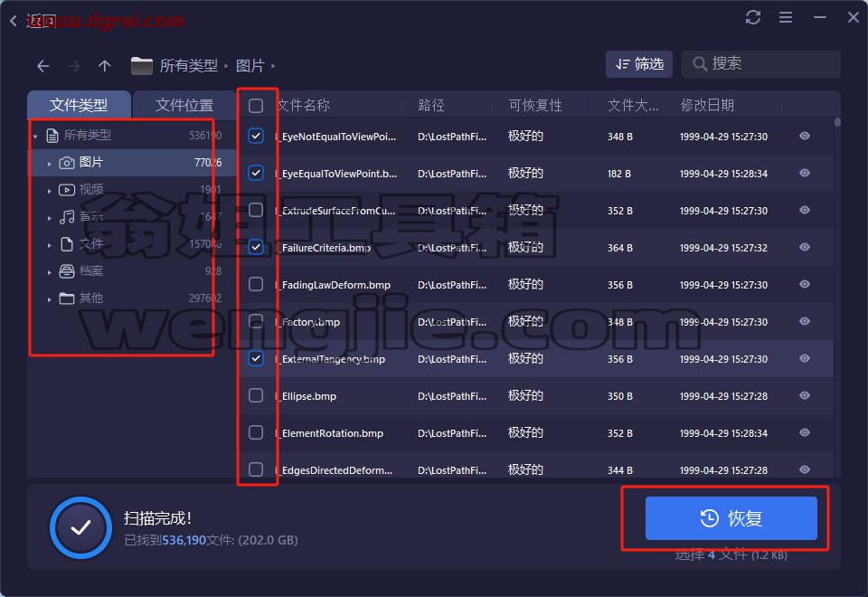Select the 图片 camera icon
The height and width of the screenshot is (597, 868).
(x=66, y=162)
